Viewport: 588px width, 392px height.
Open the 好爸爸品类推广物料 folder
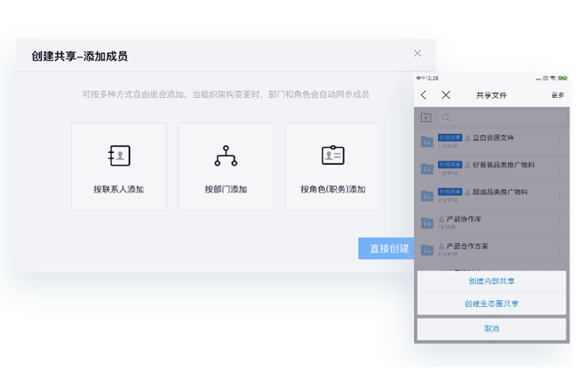(503, 165)
